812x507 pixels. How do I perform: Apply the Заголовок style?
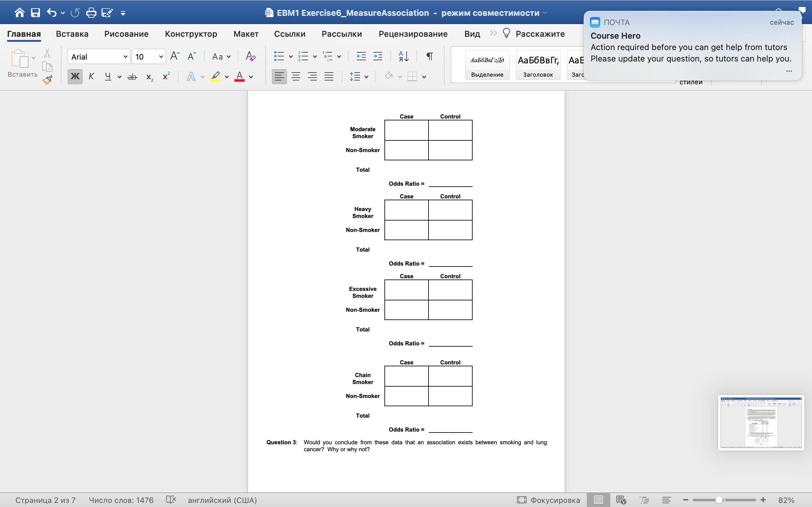[x=537, y=65]
